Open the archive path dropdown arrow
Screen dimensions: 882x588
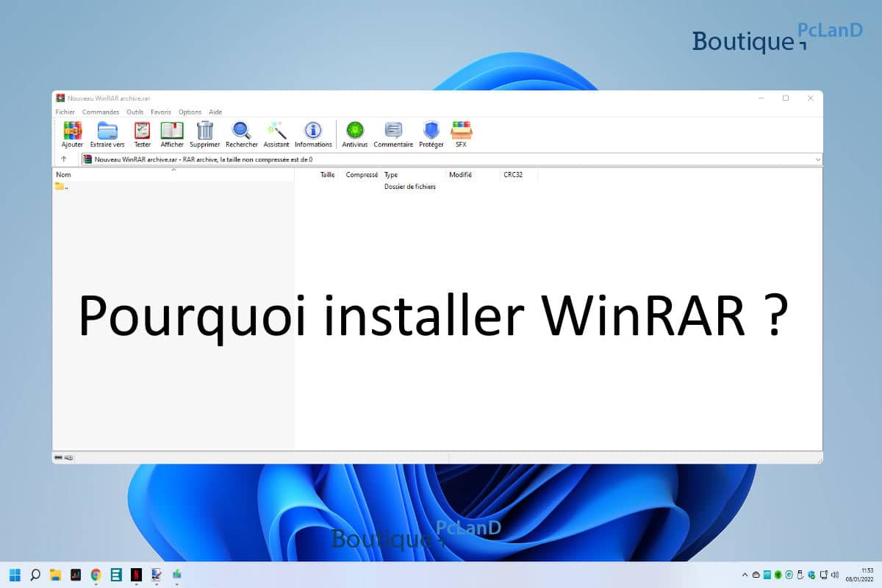(818, 159)
